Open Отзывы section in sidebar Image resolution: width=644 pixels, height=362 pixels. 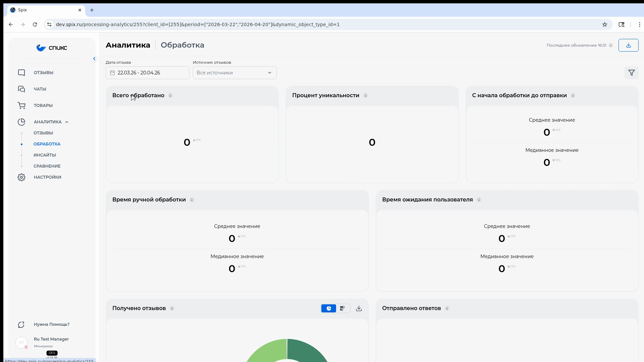coord(43,73)
